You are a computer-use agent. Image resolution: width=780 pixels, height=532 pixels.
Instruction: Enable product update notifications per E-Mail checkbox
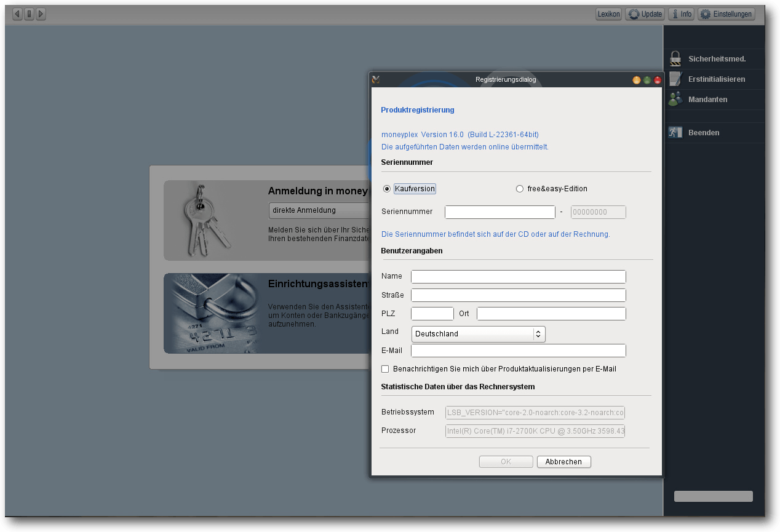pos(385,369)
